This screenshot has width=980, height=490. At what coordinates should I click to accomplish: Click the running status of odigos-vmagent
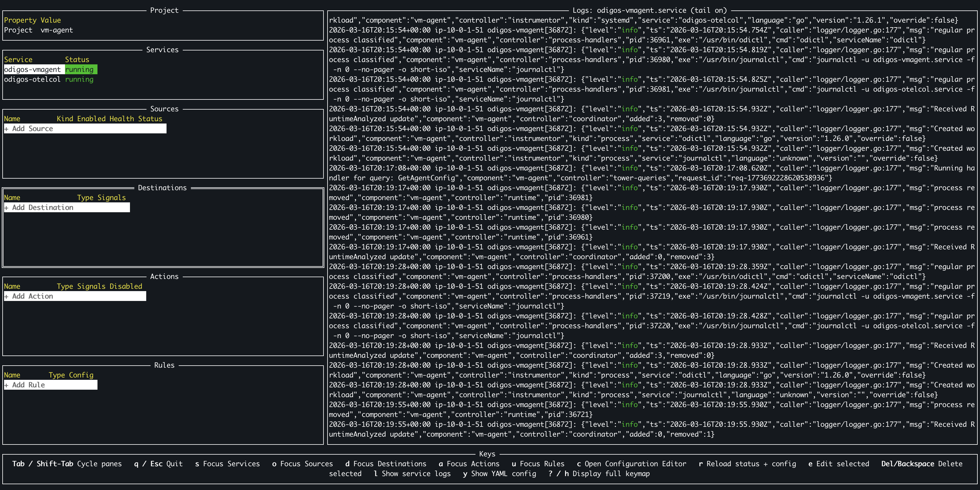[x=79, y=70]
